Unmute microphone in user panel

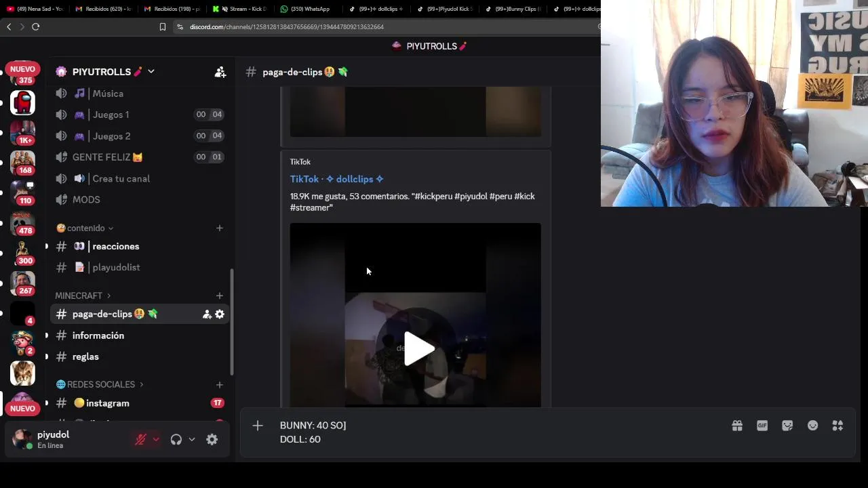pos(140,439)
